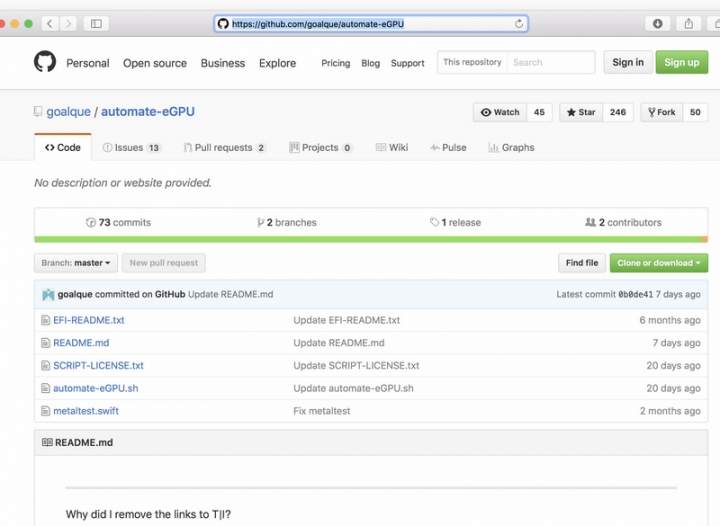720x526 pixels.
Task: View the 1 release
Action: click(455, 222)
